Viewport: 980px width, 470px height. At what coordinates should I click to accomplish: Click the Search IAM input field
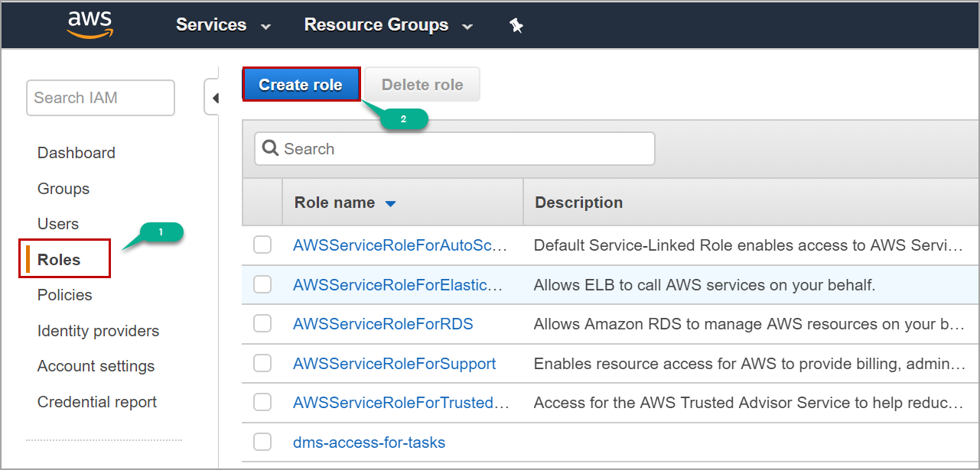point(100,98)
